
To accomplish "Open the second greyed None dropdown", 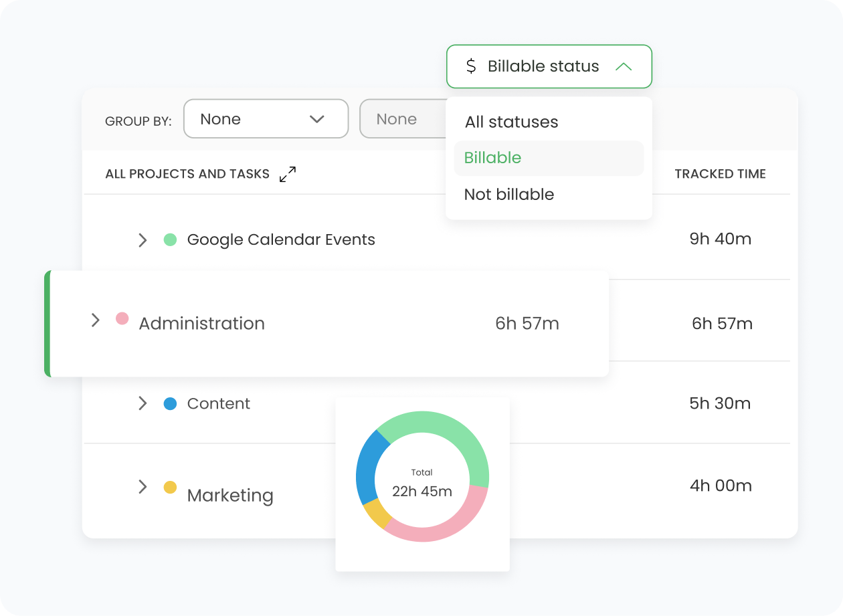I will 401,119.
